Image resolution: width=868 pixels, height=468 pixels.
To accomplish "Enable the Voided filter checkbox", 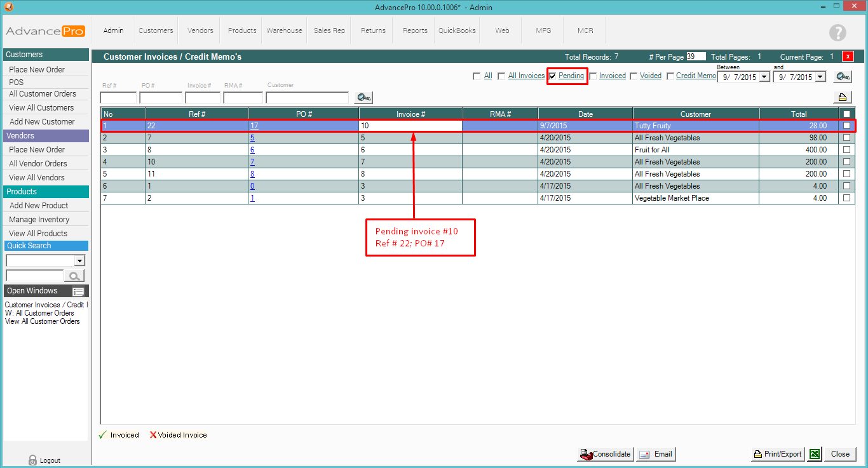I will pos(634,76).
